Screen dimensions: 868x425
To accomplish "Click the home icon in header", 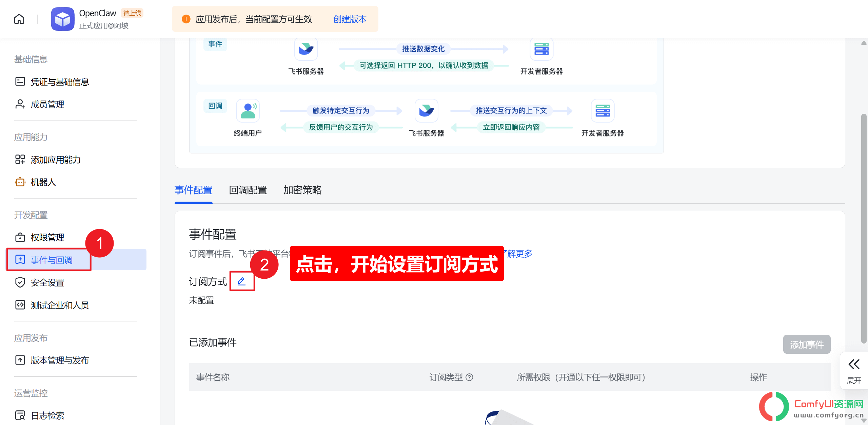I will [x=19, y=19].
